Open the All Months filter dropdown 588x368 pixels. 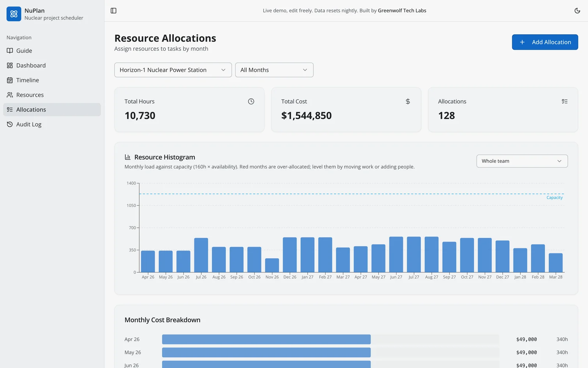(x=274, y=70)
